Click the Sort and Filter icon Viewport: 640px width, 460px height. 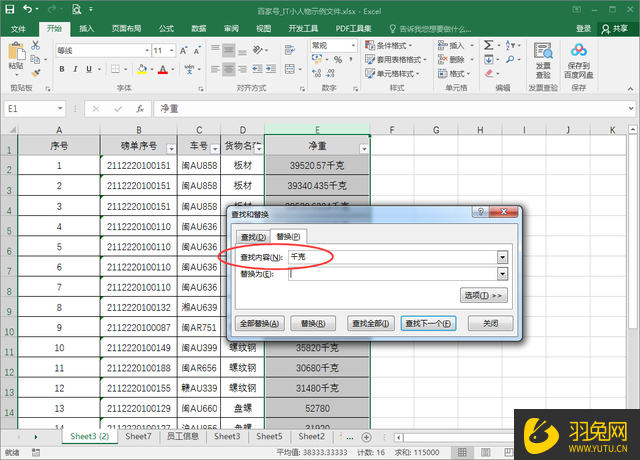tap(510, 45)
